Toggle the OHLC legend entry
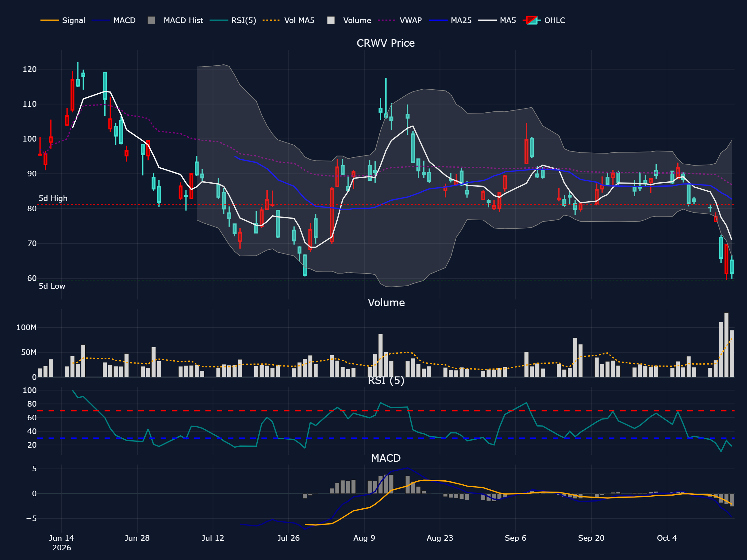The image size is (747, 560). (x=544, y=20)
